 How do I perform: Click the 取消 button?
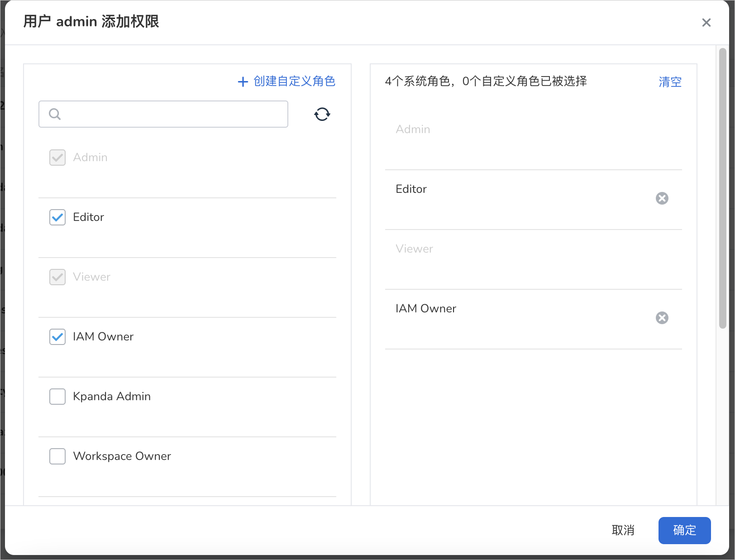click(x=623, y=530)
